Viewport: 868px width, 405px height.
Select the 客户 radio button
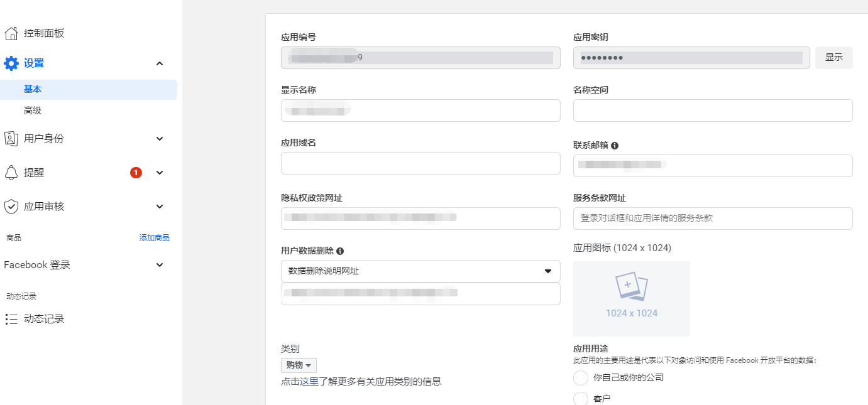pyautogui.click(x=580, y=398)
